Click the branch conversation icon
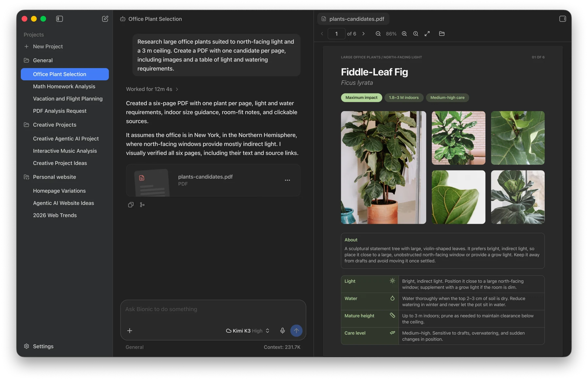Viewport: 588px width, 380px height. pyautogui.click(x=142, y=205)
